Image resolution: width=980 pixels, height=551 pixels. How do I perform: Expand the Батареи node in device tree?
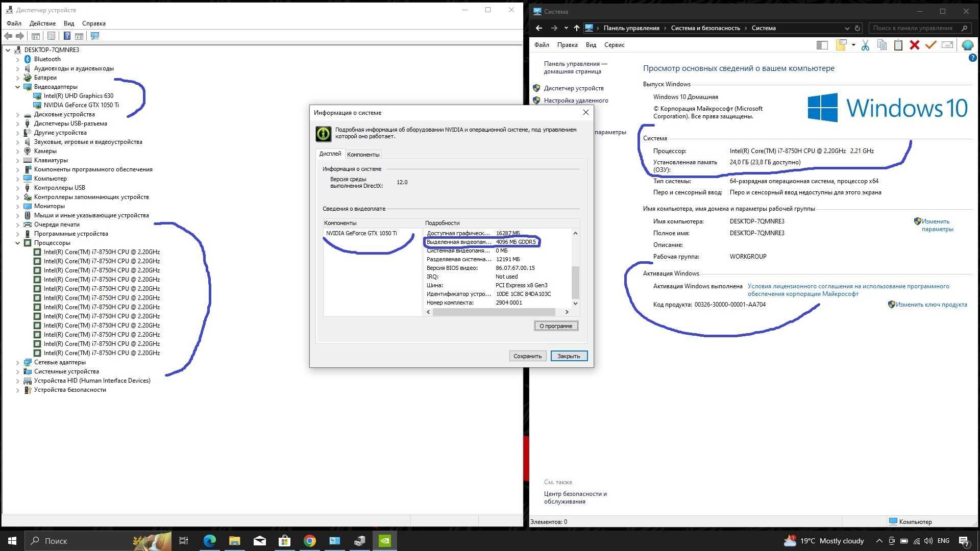pyautogui.click(x=17, y=78)
